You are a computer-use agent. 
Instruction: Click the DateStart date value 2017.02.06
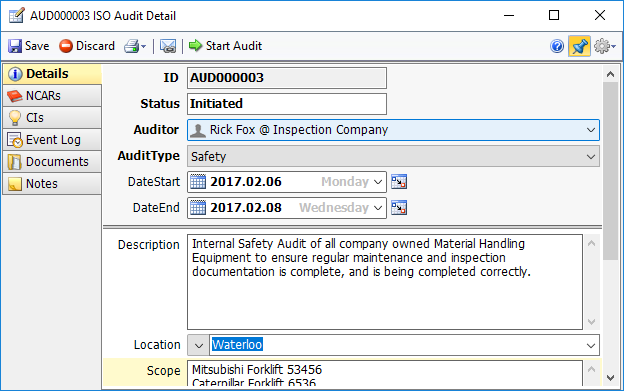(x=246, y=182)
